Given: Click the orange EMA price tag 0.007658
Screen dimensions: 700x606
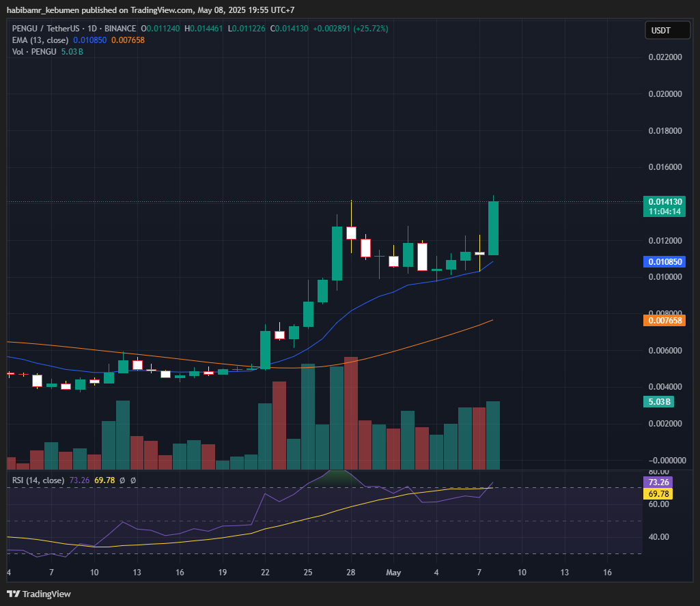Looking at the screenshot, I should [664, 320].
